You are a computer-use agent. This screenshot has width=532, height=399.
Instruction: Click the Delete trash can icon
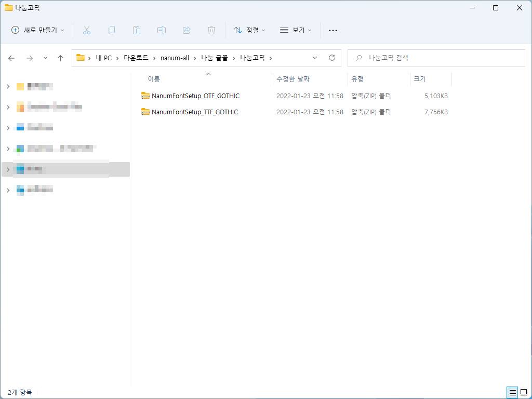[x=211, y=30]
